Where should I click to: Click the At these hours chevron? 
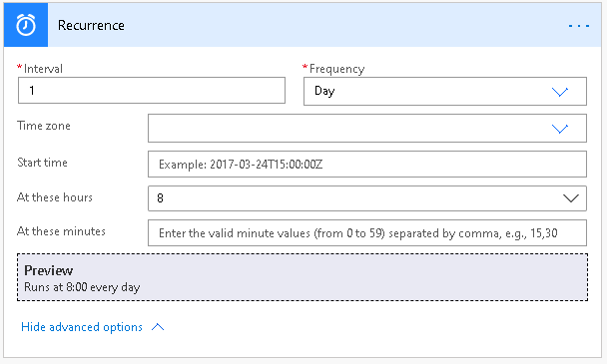tap(571, 198)
